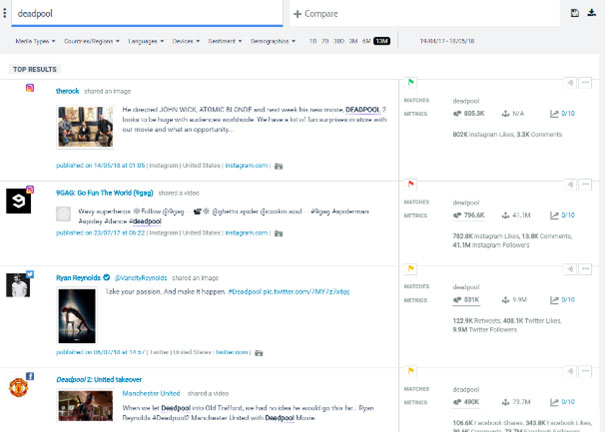Select the 7D time range
This screenshot has width=605, height=432.
(325, 41)
